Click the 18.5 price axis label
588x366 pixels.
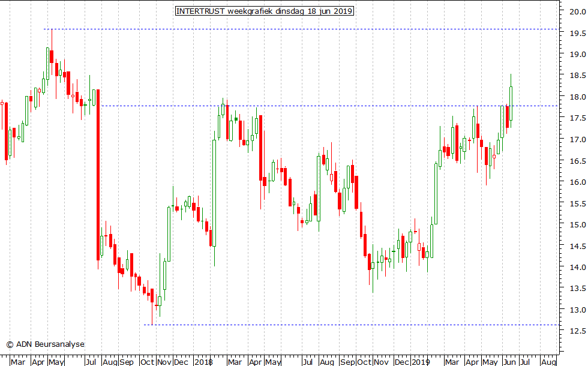[x=577, y=76]
